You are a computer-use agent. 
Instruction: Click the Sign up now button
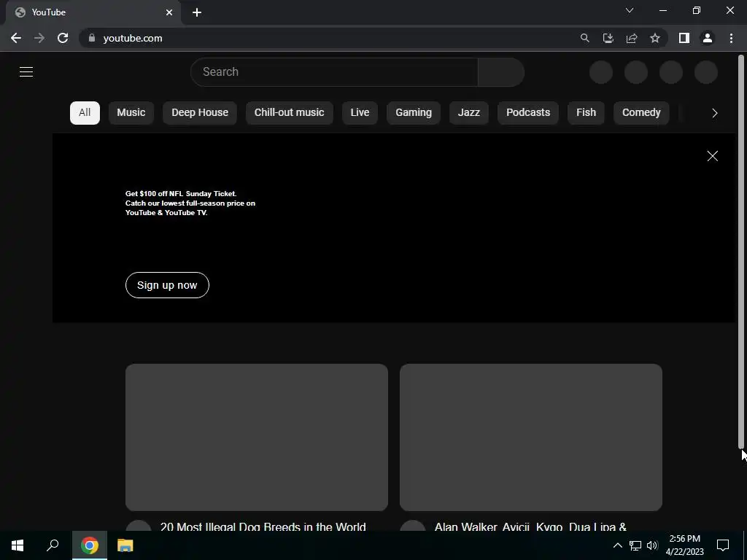167,285
